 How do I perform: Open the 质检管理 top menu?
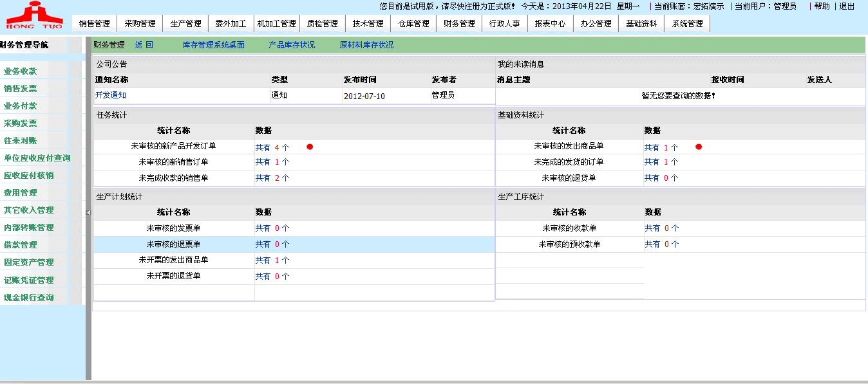tap(322, 24)
